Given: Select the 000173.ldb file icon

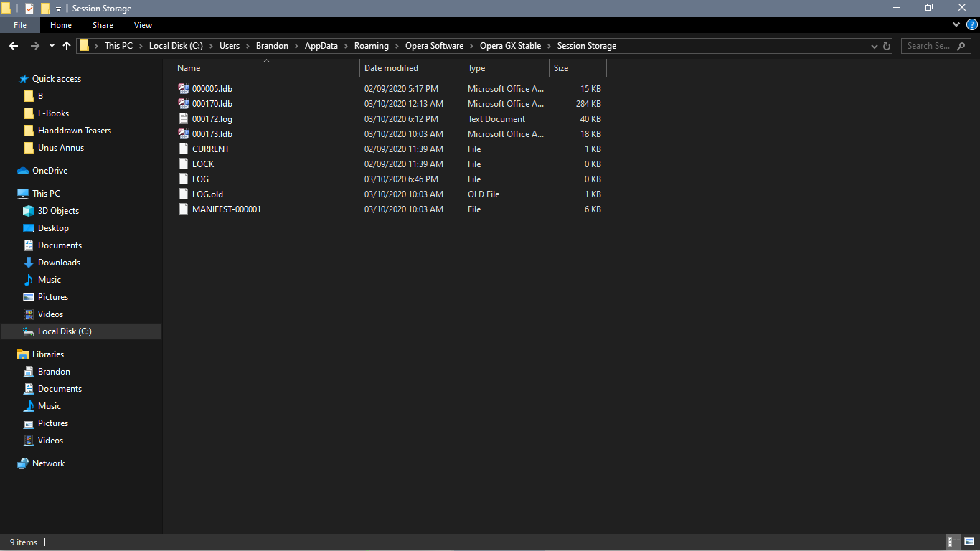Looking at the screenshot, I should tap(184, 134).
